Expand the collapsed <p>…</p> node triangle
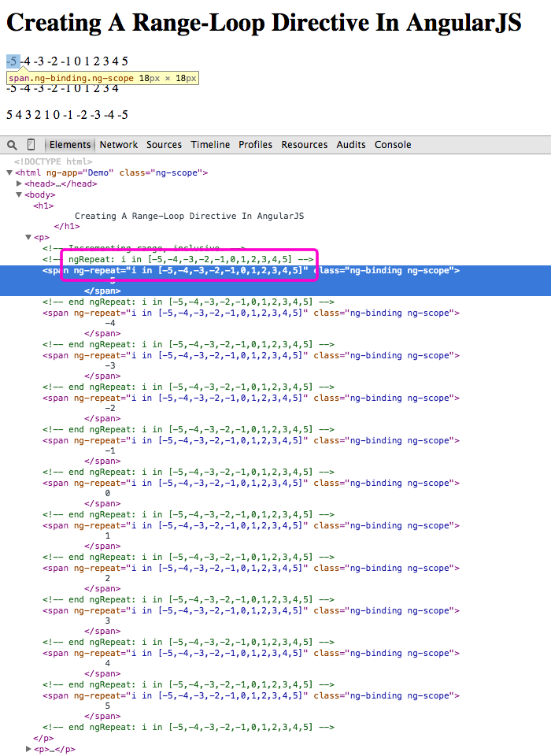The image size is (551, 756). point(28,749)
